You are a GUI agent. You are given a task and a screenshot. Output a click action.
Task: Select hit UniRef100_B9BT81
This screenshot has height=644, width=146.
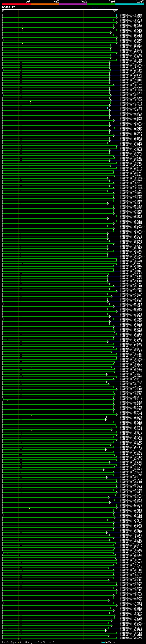coord(131,80)
